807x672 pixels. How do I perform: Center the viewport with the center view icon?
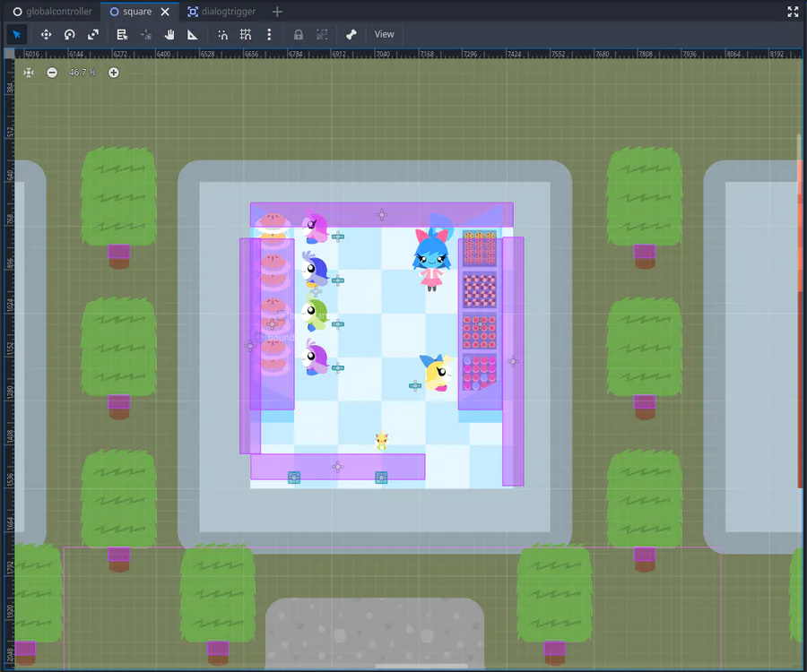29,73
